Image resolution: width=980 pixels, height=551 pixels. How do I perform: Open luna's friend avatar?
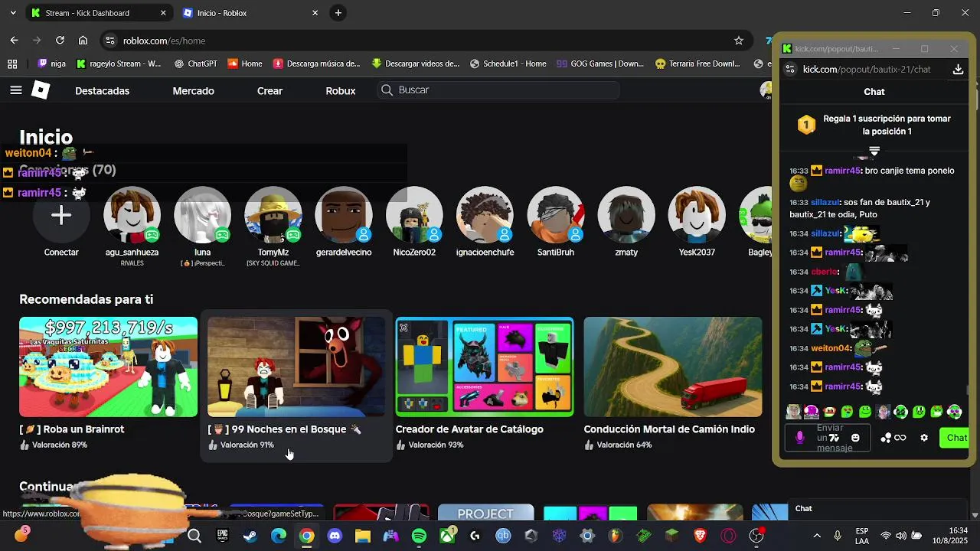point(202,215)
